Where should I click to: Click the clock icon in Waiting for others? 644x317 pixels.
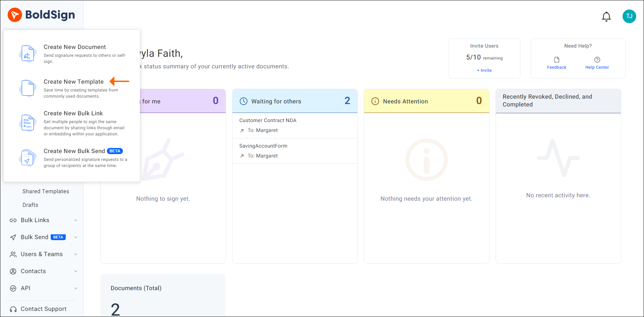244,101
